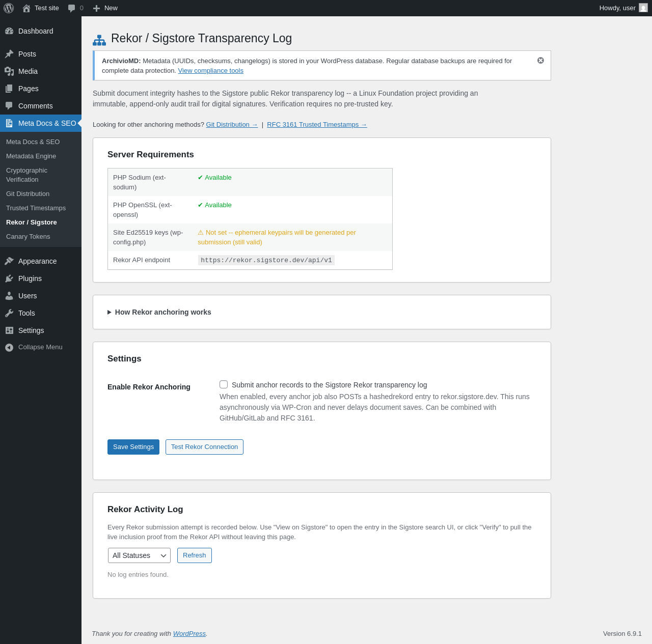Click the Version 6.9.1 footer text
The image size is (652, 644).
pos(622,634)
